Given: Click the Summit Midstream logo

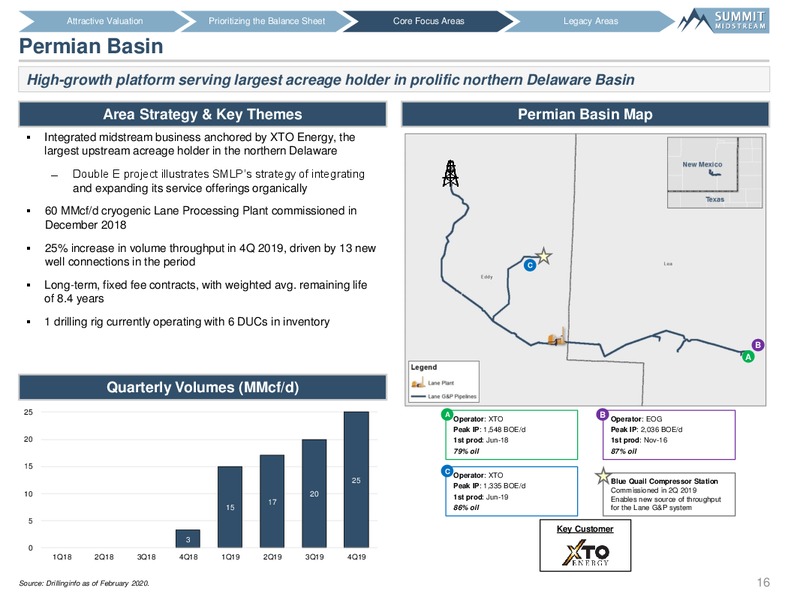Looking at the screenshot, I should (724, 21).
